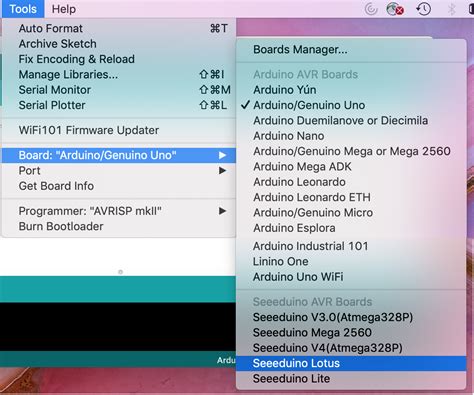Click the Bluetooth menu bar icon
The width and height of the screenshot is (474, 395).
click(451, 9)
